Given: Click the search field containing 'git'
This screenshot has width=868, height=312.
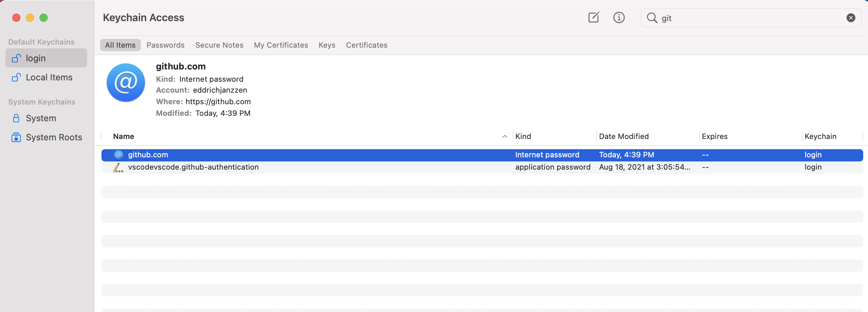Looking at the screenshot, I should pos(751,18).
